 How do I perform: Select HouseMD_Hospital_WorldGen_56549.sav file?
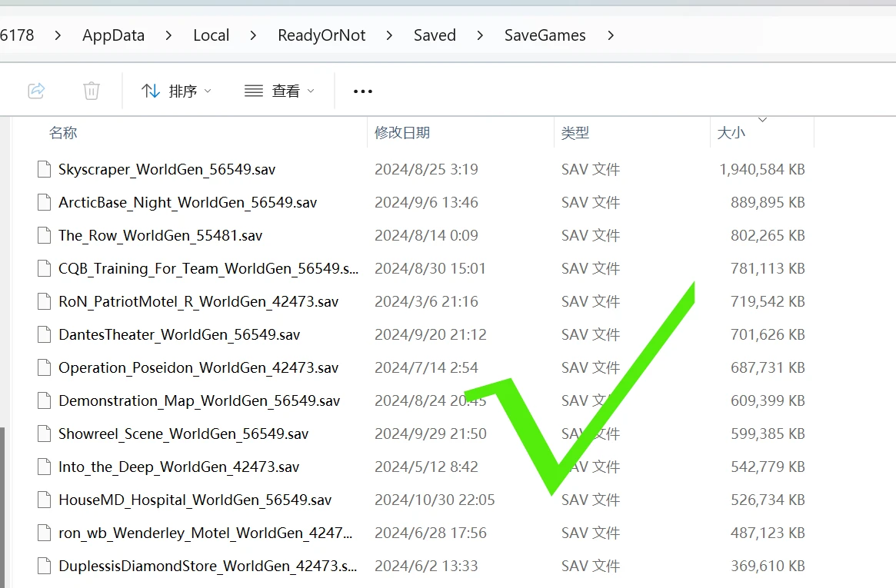point(195,500)
